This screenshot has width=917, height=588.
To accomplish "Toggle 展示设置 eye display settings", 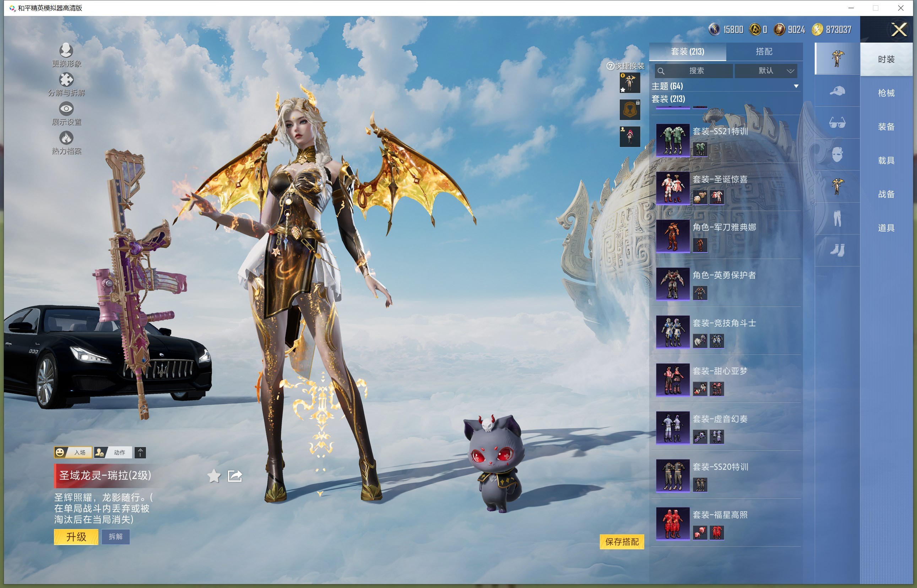I will (x=66, y=109).
